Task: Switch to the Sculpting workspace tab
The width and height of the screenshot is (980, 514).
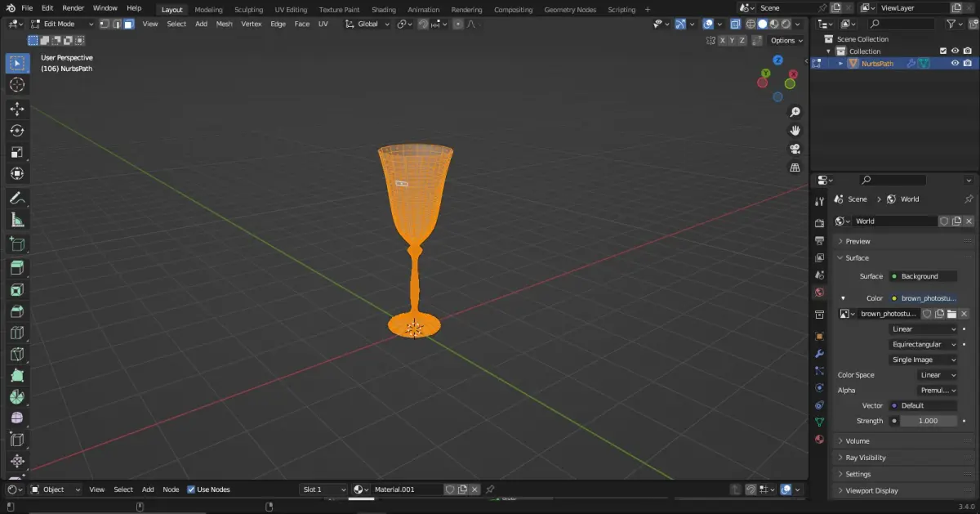Action: tap(248, 10)
